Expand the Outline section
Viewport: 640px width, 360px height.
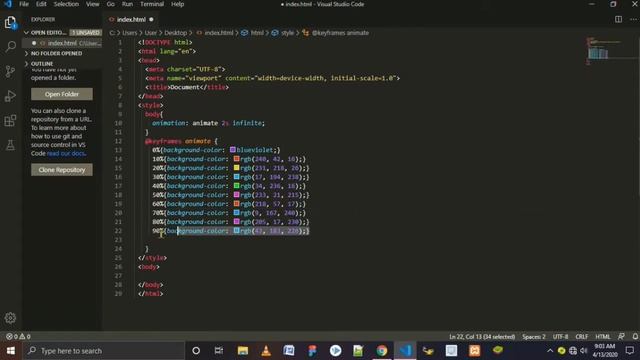point(62,64)
